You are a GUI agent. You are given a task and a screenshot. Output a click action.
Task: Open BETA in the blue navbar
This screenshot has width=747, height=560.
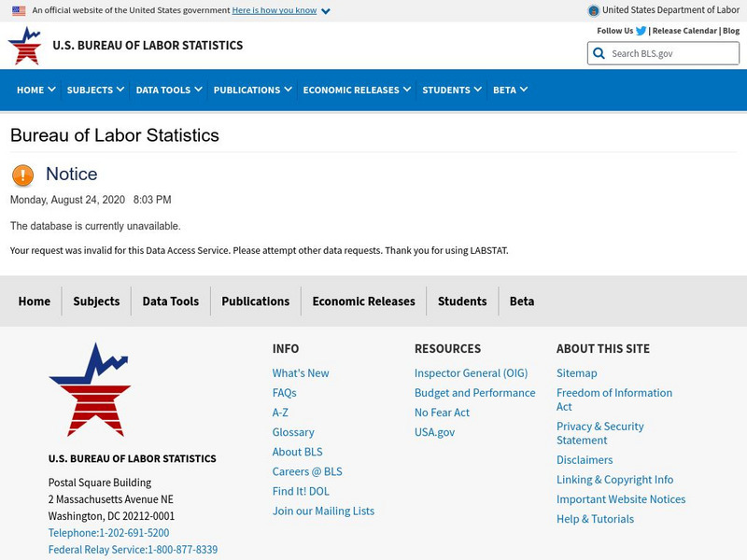pyautogui.click(x=504, y=90)
